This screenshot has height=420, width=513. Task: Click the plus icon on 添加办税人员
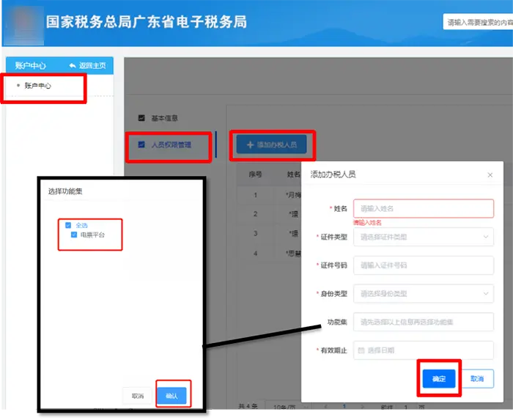(x=250, y=145)
